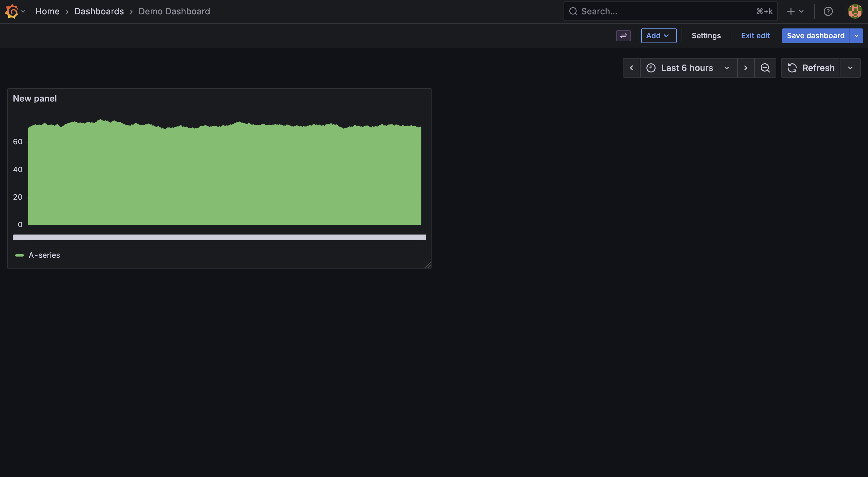Open the Help question mark icon

(828, 11)
